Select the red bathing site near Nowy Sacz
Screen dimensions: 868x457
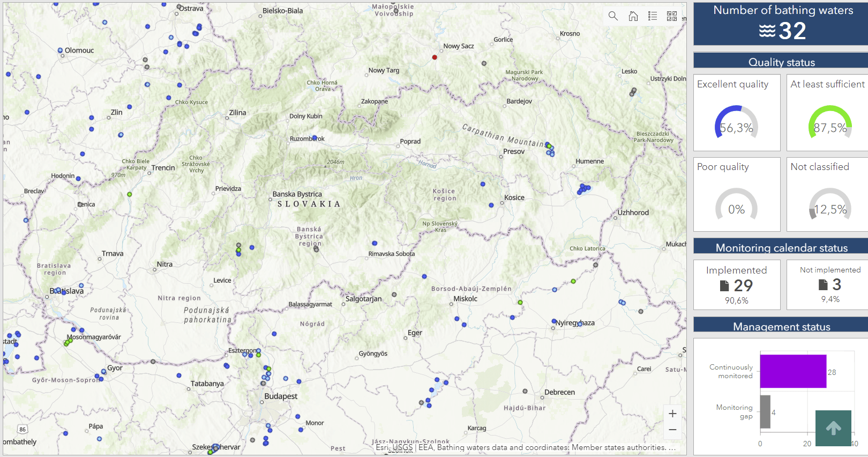(435, 57)
